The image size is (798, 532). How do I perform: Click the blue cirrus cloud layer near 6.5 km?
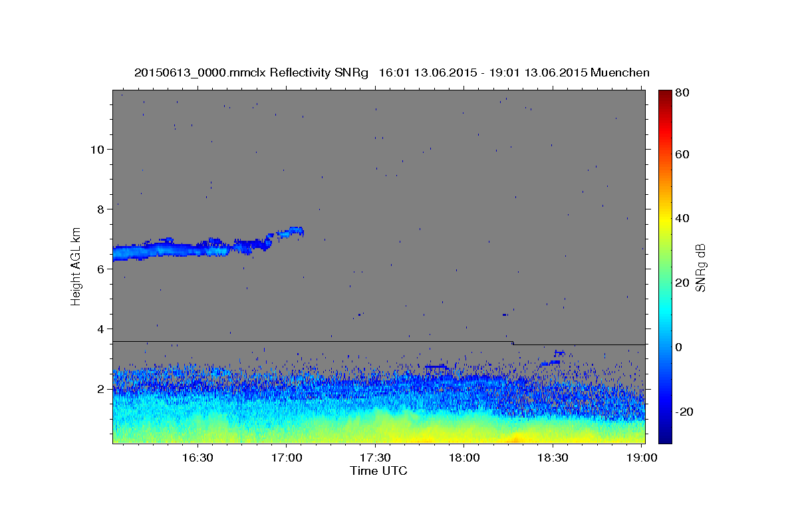click(173, 250)
